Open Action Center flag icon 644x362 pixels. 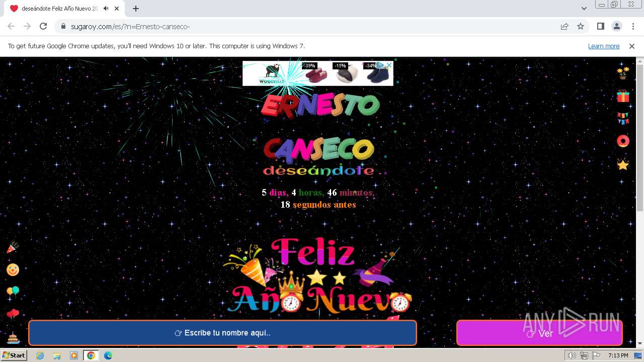[x=595, y=355]
